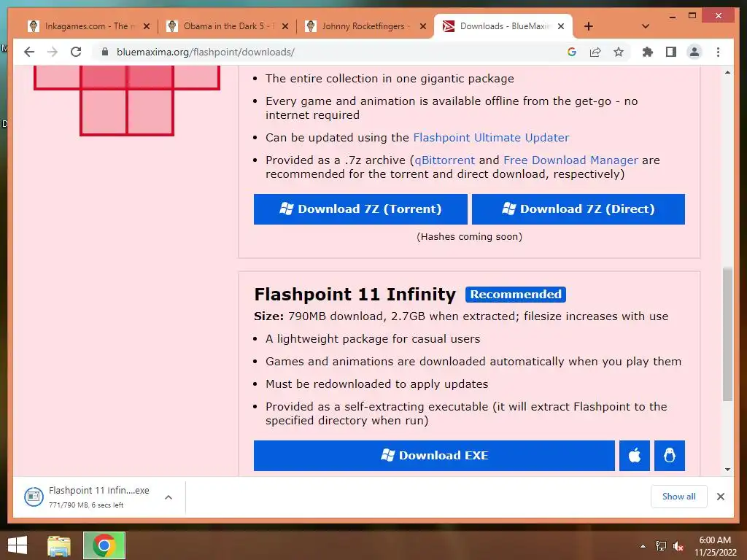The image size is (747, 560).
Task: Share this page using share icon
Action: point(595,52)
